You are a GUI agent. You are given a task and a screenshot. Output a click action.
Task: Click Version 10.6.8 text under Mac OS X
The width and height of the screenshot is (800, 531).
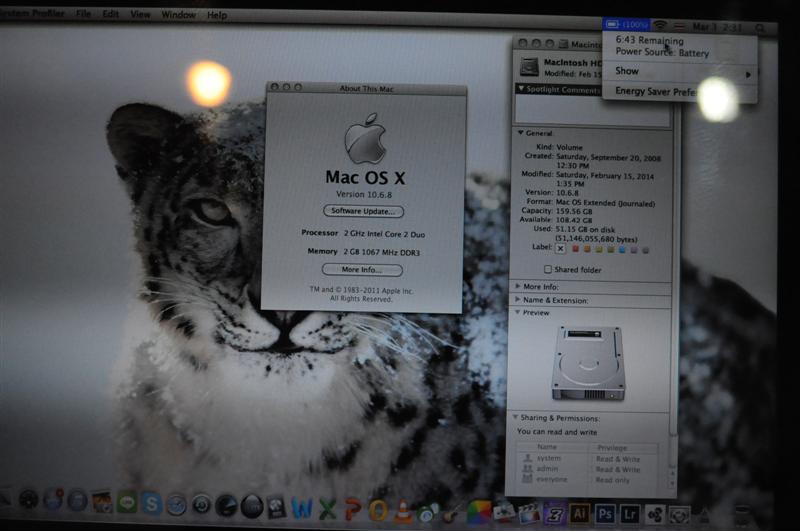tap(364, 194)
